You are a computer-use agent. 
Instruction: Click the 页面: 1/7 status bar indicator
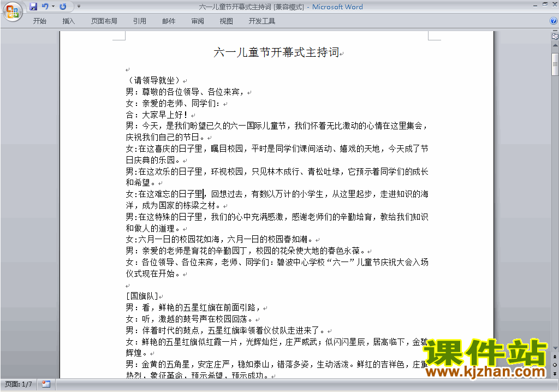tap(18, 384)
